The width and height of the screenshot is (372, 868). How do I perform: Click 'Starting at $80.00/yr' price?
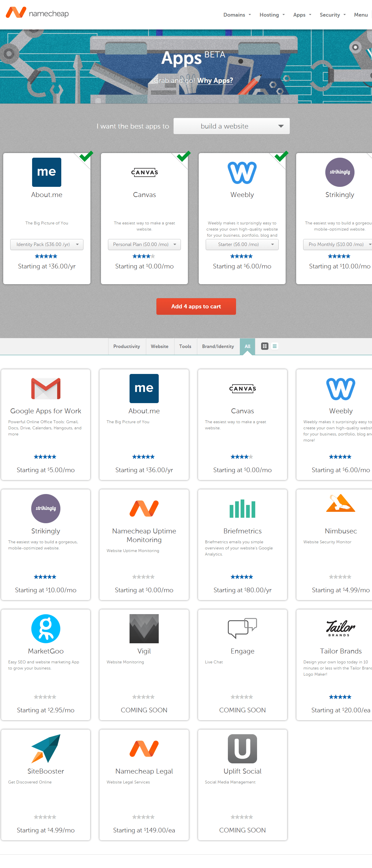coord(242,590)
